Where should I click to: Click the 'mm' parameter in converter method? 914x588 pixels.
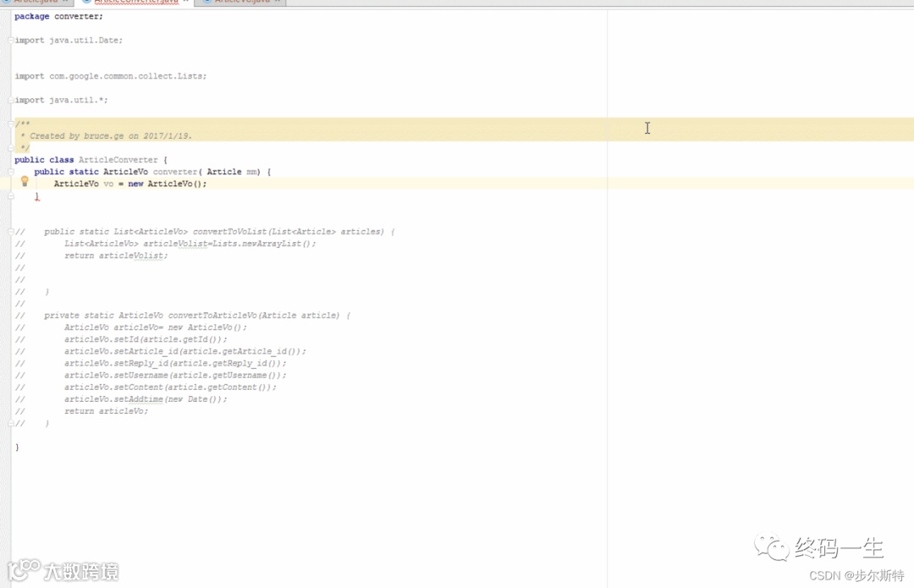[x=252, y=172]
